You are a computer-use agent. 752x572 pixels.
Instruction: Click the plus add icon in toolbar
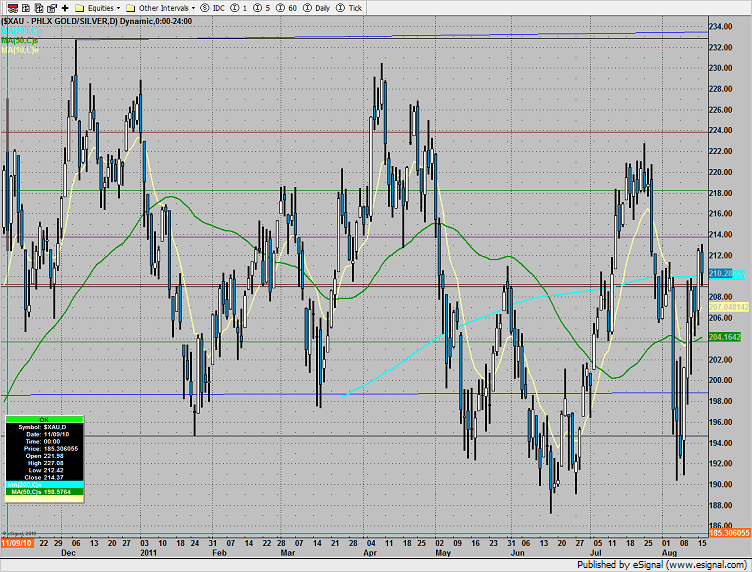[65, 8]
